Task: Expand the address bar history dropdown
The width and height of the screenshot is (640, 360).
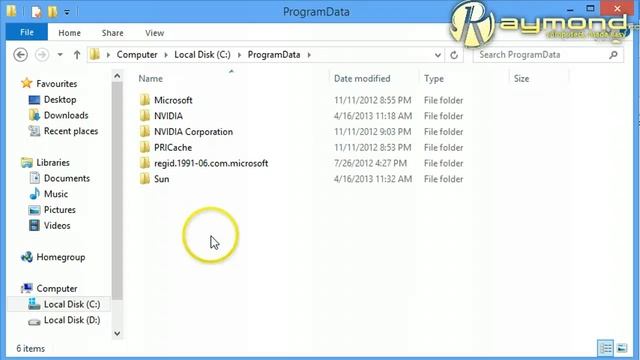Action: click(438, 55)
